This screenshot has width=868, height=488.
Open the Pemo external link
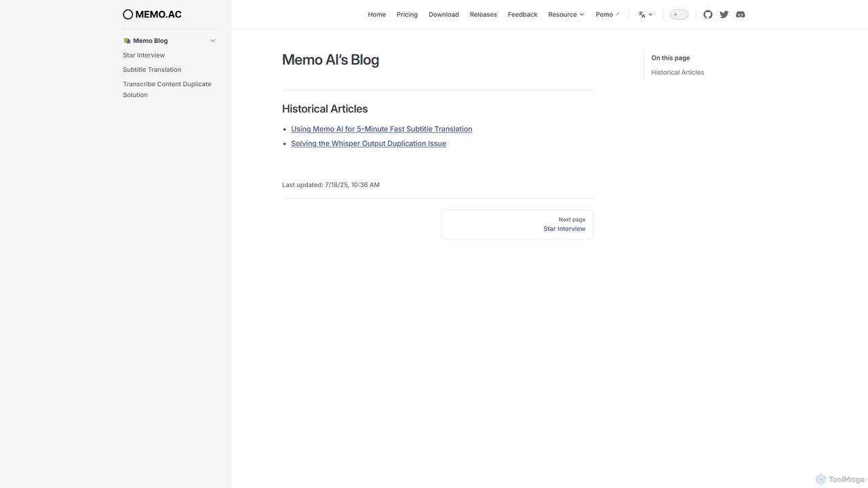coord(608,14)
